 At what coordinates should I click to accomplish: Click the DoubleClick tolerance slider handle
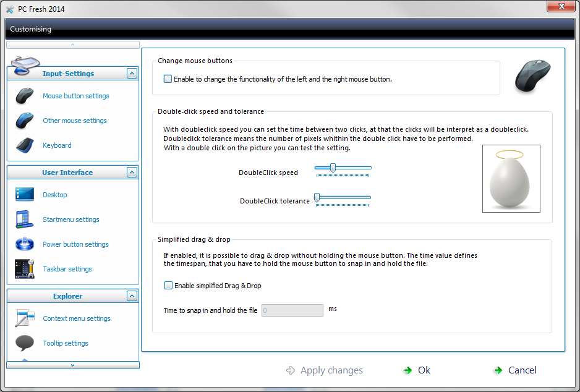point(317,198)
